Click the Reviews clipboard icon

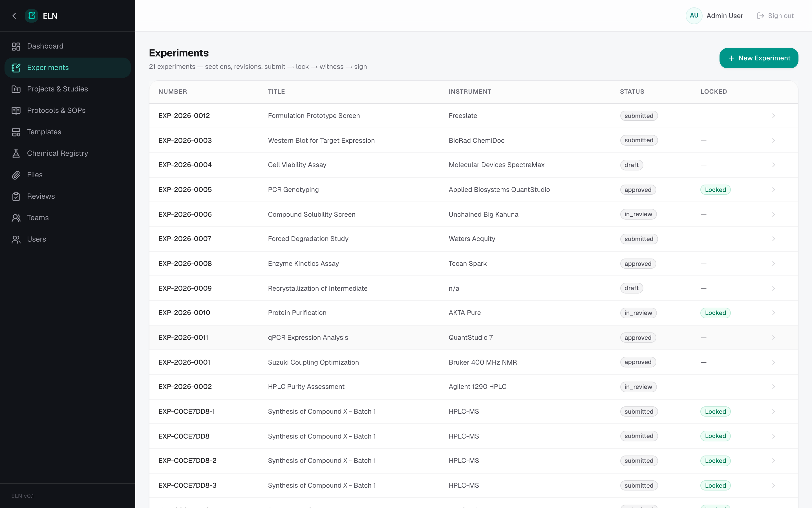16,196
